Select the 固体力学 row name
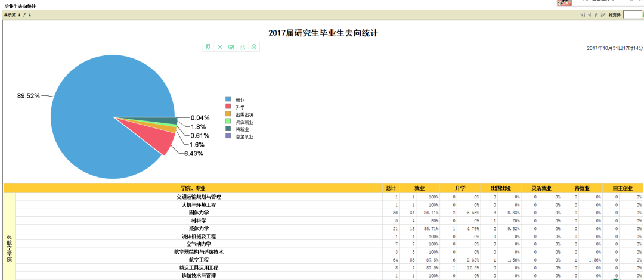This screenshot has width=644, height=280. 199,213
